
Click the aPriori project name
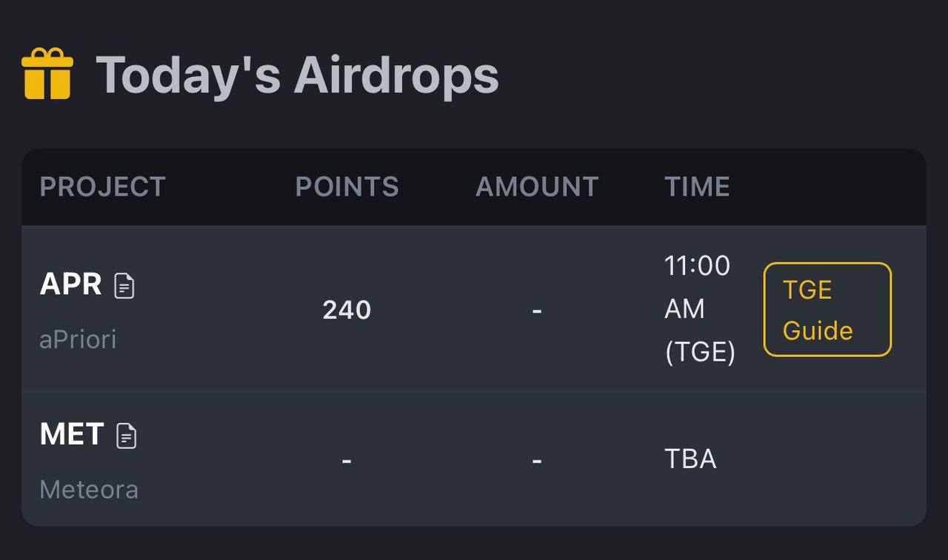[x=78, y=340]
